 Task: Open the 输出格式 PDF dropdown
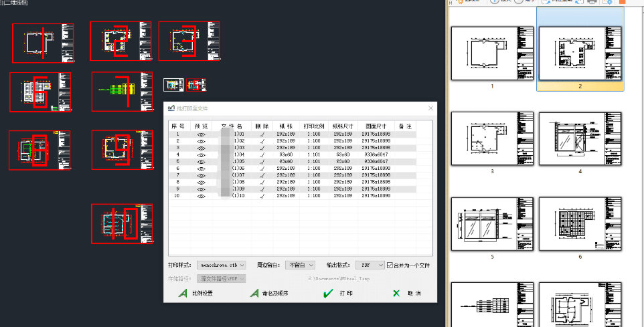pos(370,265)
